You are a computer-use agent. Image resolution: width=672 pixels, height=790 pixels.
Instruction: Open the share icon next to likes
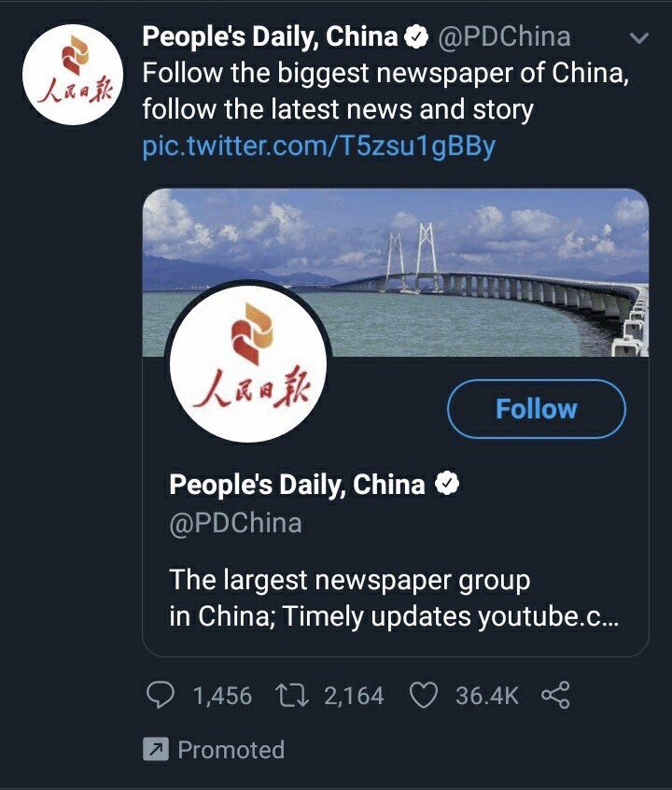555,695
